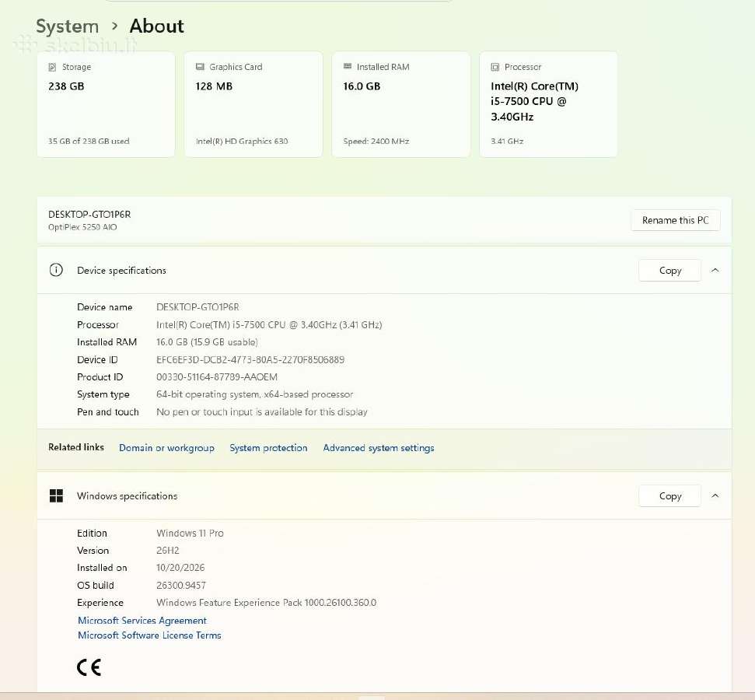Click Rename this PC button
Screen dimensions: 755x700
click(x=675, y=220)
